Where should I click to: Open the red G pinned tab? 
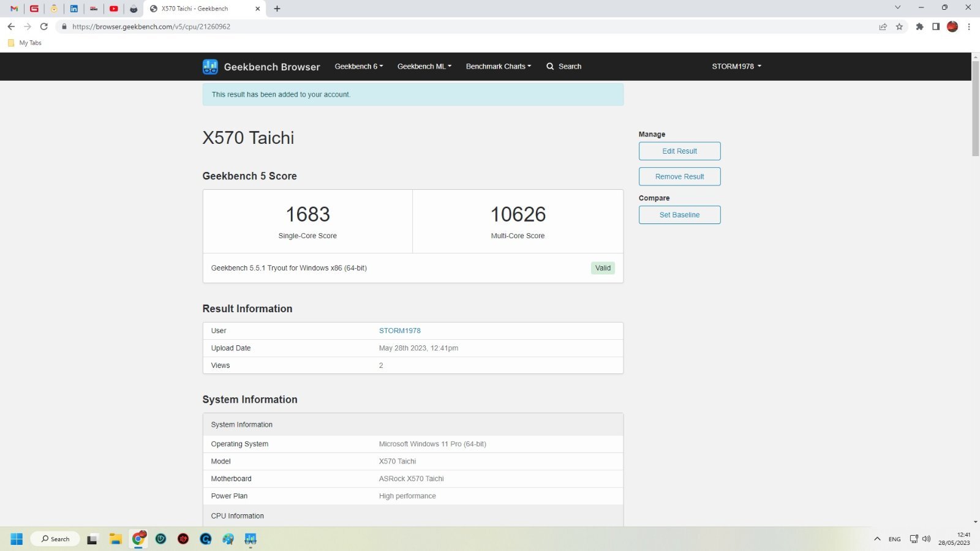click(34, 9)
